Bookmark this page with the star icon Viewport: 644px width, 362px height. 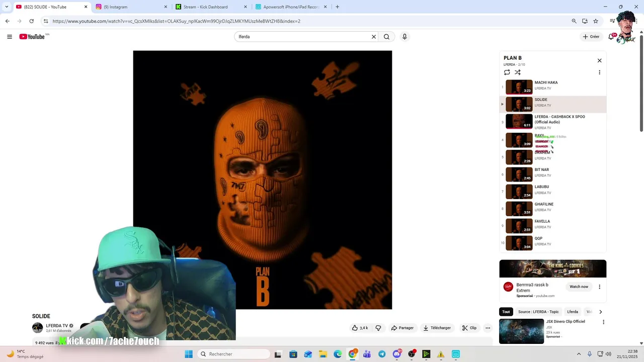click(x=596, y=21)
